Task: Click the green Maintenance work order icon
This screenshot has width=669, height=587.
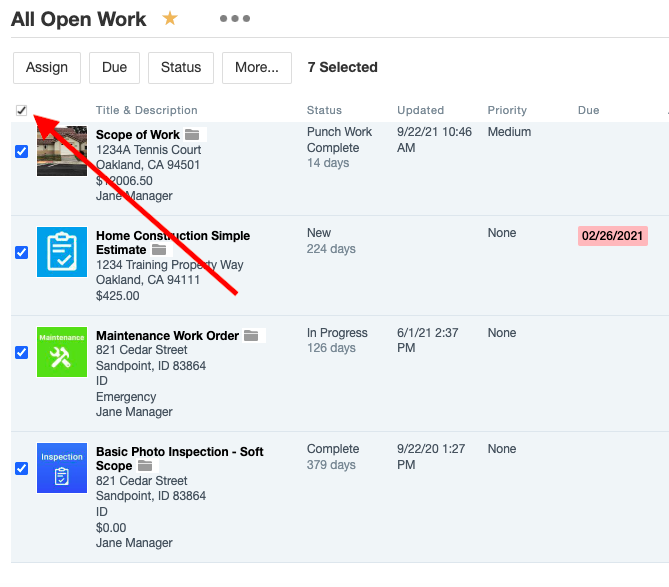Action: click(x=62, y=351)
